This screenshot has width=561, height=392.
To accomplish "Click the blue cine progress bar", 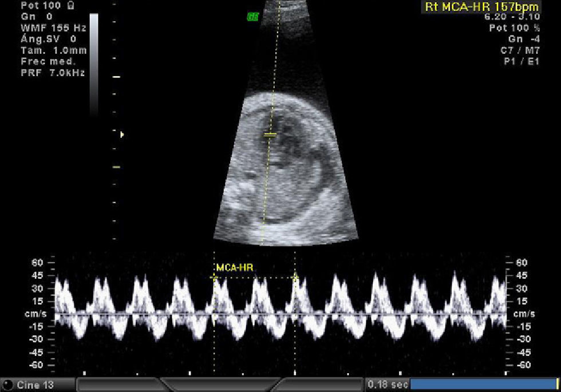I will click(x=481, y=385).
